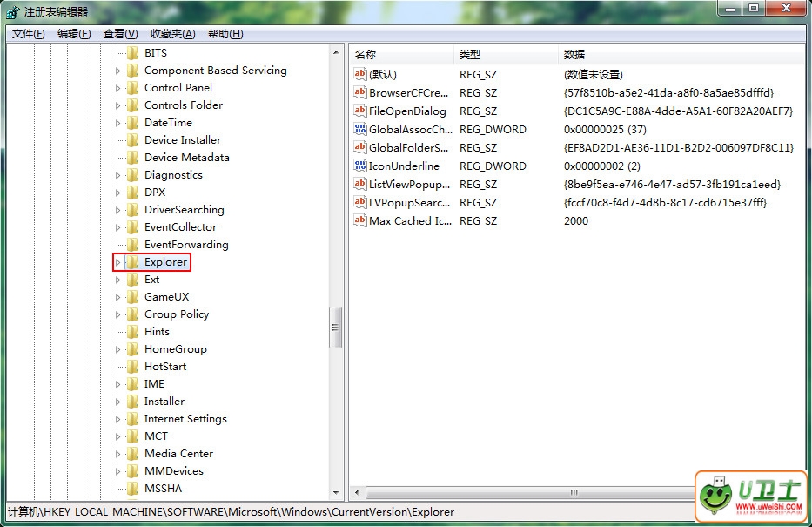This screenshot has width=812, height=527.
Task: Click the EventForwarding folder icon
Action: 133,245
